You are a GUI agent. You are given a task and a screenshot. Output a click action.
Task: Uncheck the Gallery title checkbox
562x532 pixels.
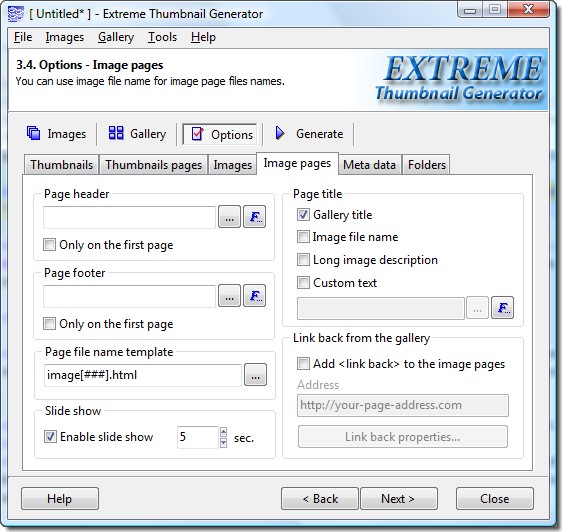(x=303, y=215)
